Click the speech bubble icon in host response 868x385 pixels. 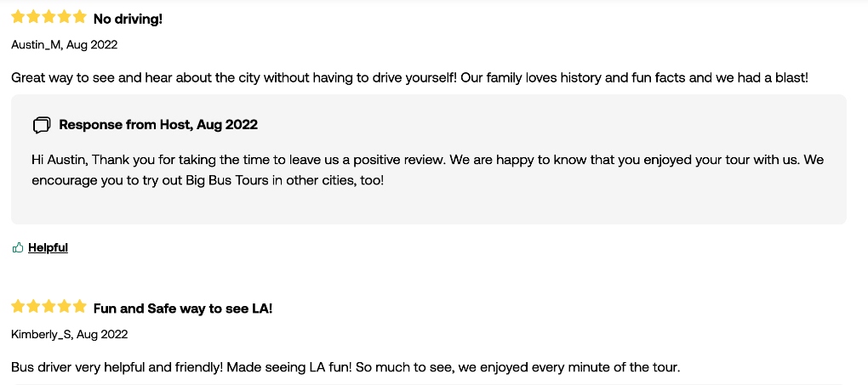[x=42, y=125]
